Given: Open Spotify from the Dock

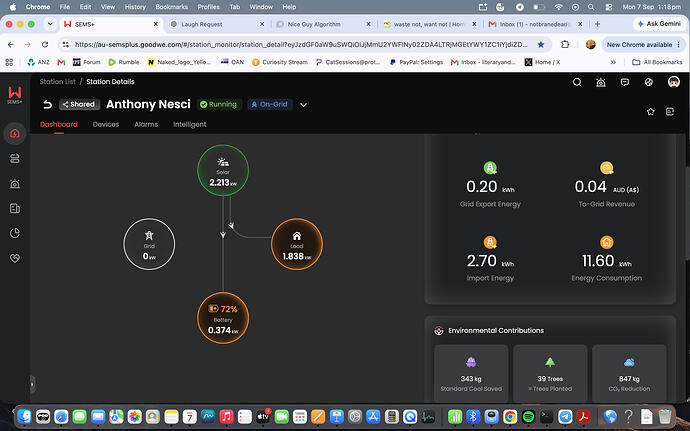Looking at the screenshot, I should click(x=529, y=416).
